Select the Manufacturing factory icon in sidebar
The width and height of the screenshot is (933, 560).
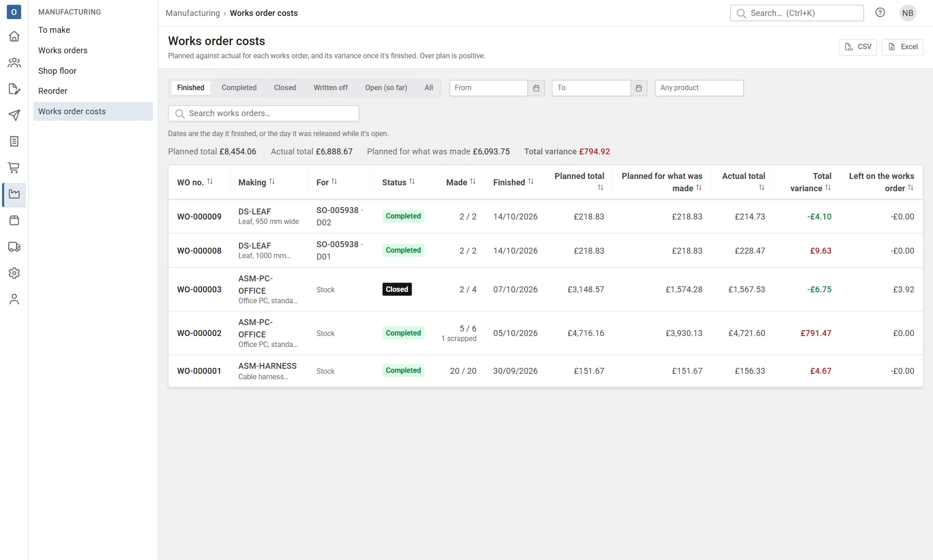point(14,194)
